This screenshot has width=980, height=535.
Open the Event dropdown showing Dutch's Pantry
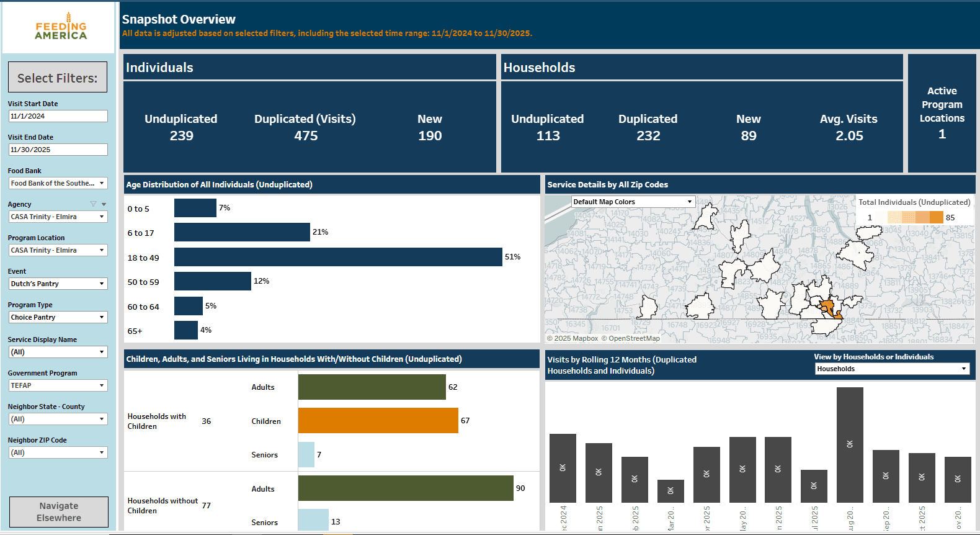[58, 284]
